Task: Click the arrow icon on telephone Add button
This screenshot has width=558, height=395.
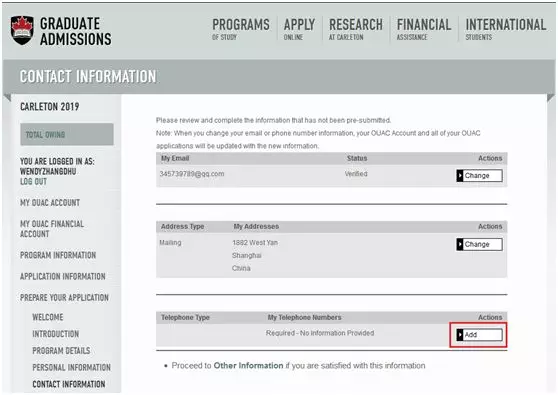Action: tap(460, 335)
